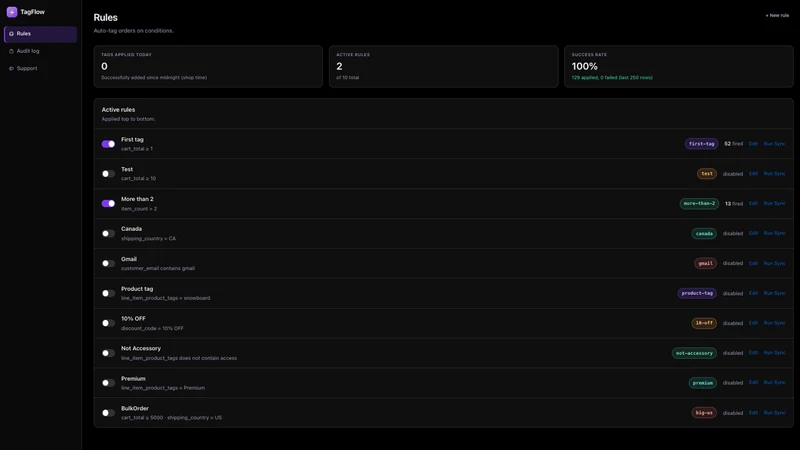Run Sync for the Product tag rule

[x=774, y=293]
